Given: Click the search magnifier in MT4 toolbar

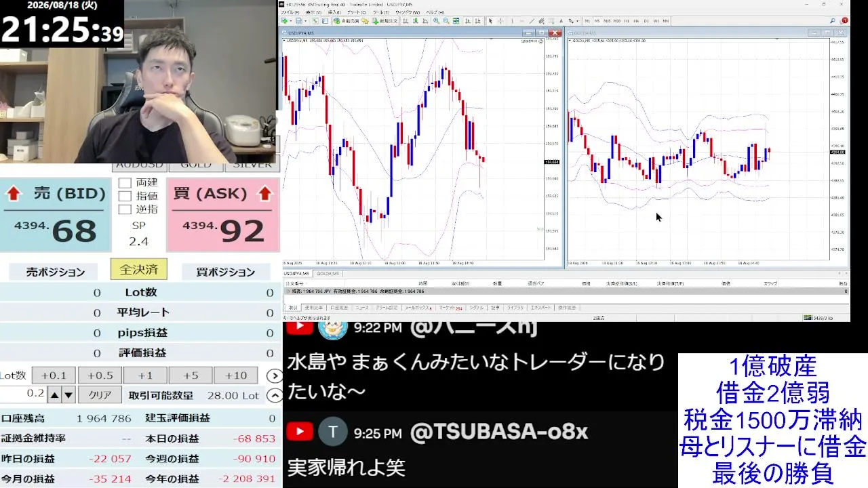Looking at the screenshot, I should 832,21.
